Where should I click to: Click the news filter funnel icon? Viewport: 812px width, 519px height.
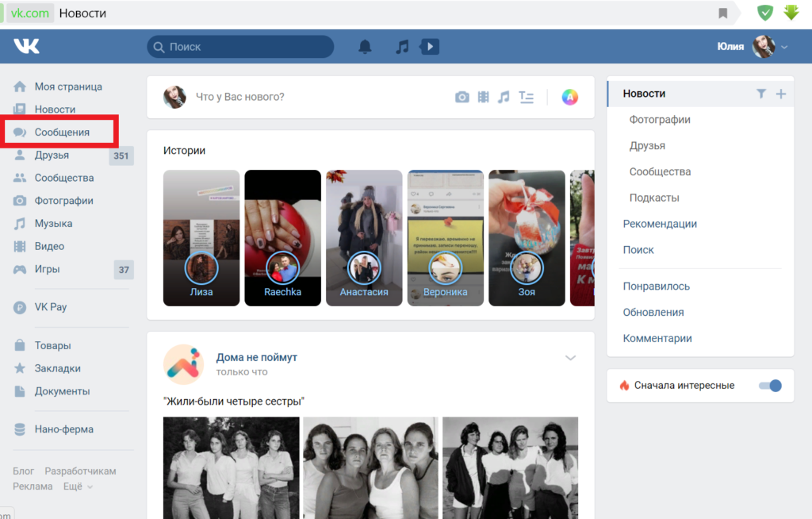point(761,94)
